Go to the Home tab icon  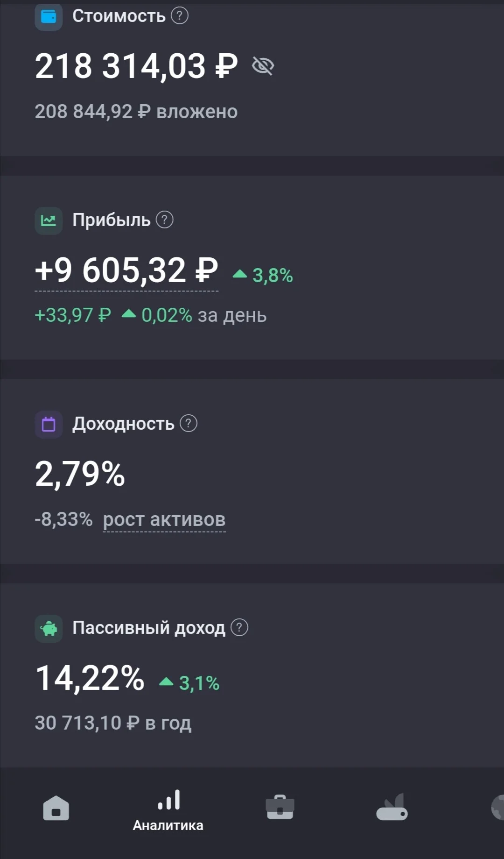[56, 808]
